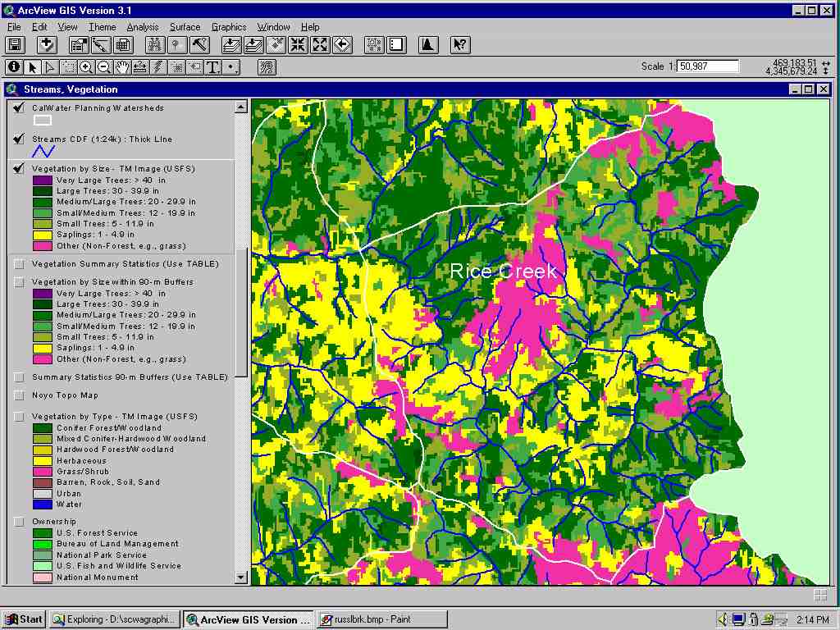Open the Theme menu

coord(102,27)
